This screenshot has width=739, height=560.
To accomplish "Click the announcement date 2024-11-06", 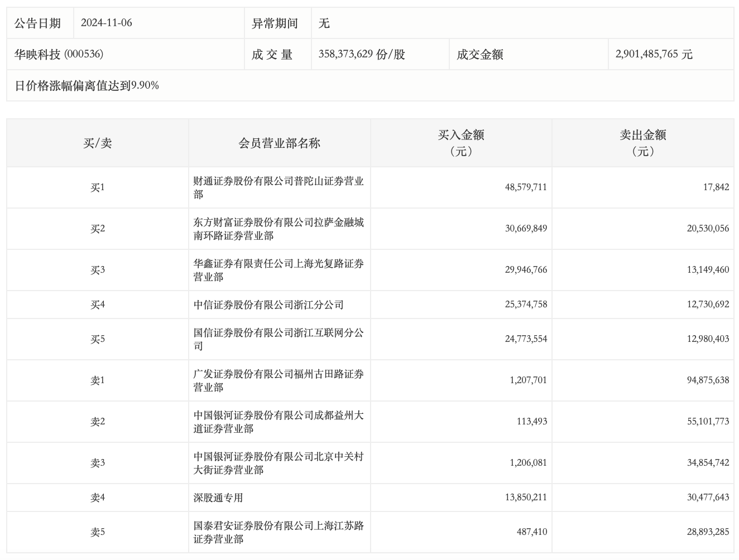I will [106, 23].
